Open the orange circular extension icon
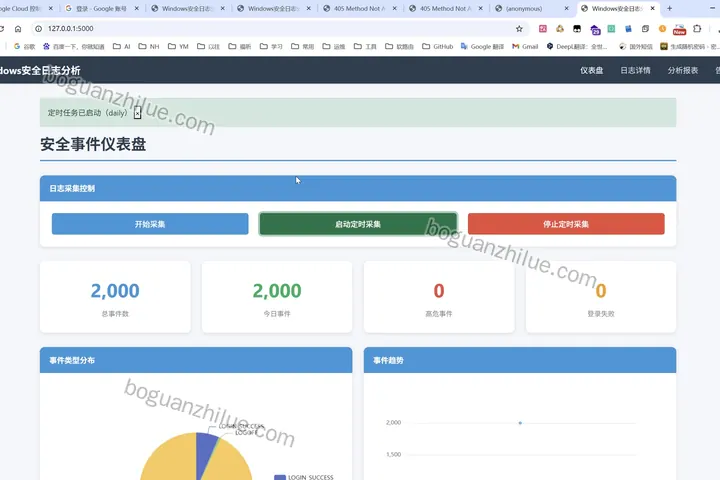The image size is (720, 480). (x=662, y=28)
